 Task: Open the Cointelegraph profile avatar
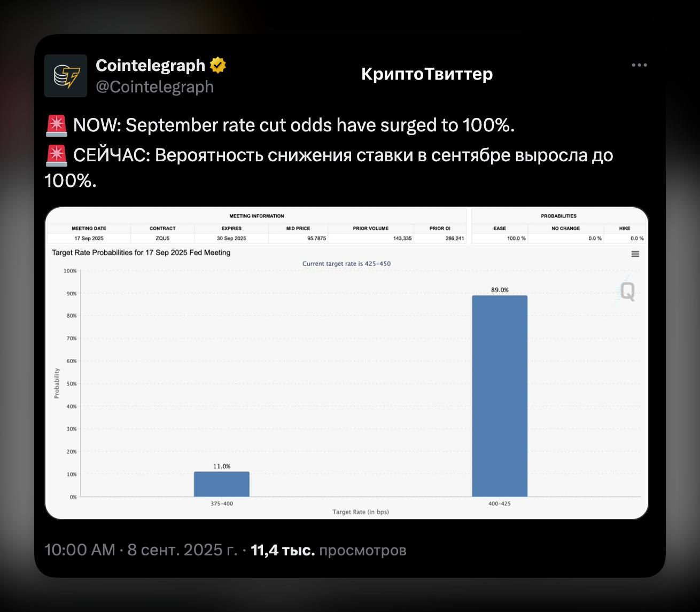(x=66, y=76)
